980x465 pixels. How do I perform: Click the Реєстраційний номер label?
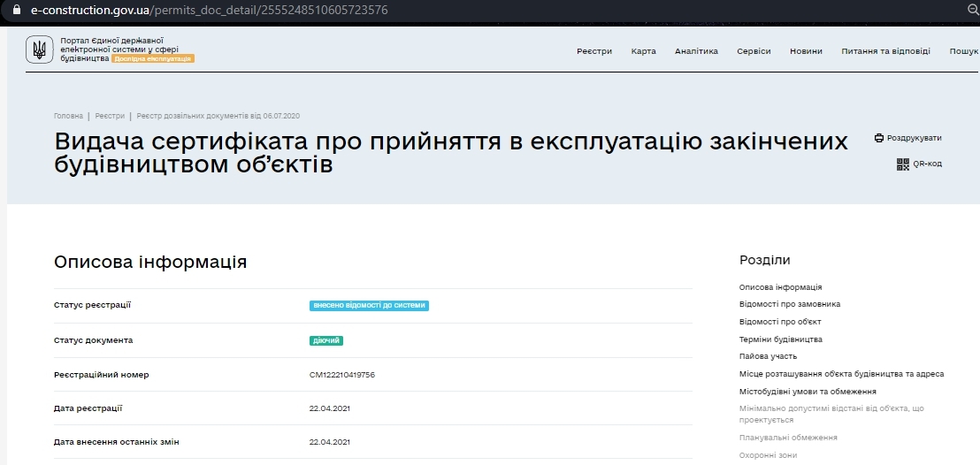point(102,375)
